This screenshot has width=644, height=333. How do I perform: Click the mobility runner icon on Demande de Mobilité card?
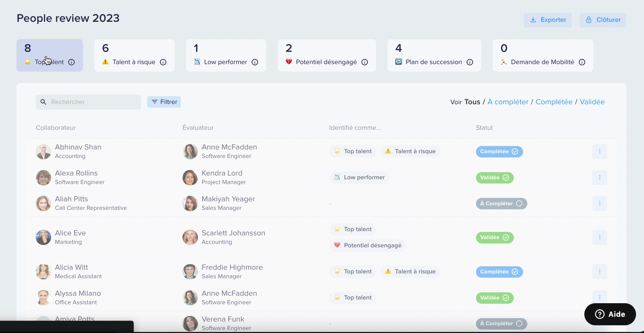(x=504, y=62)
